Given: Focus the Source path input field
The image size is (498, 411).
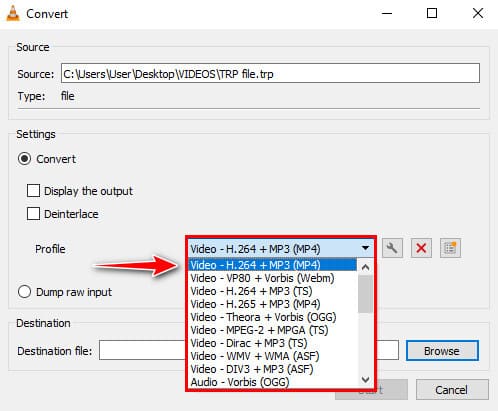Looking at the screenshot, I should [x=270, y=73].
